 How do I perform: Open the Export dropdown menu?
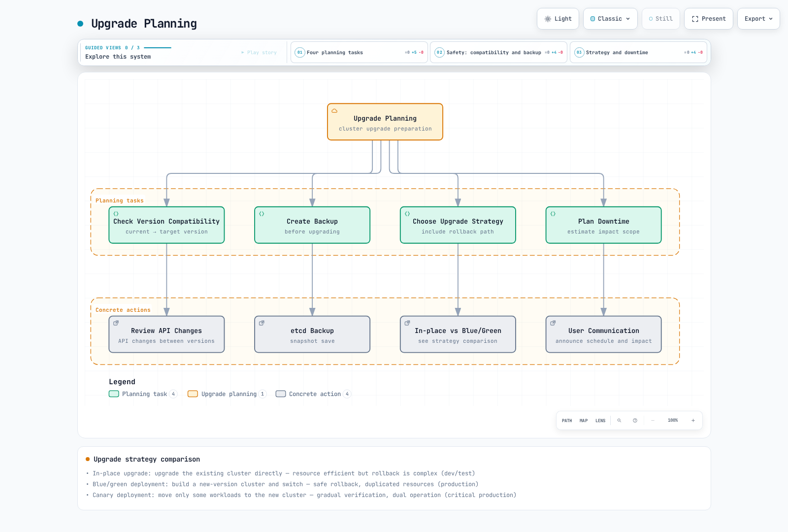click(758, 19)
